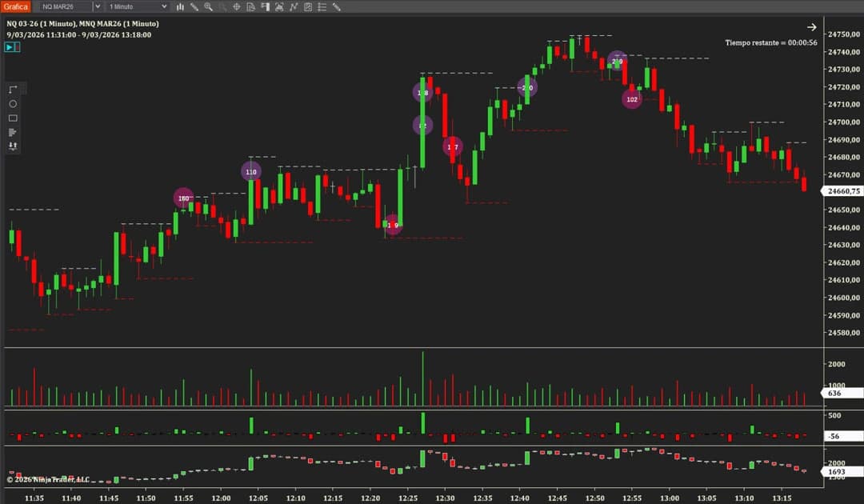Open the chart style selector icon

(x=180, y=7)
